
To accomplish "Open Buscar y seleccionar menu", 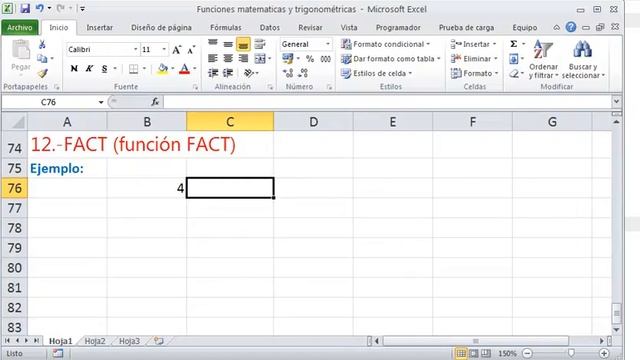I will 583,60.
